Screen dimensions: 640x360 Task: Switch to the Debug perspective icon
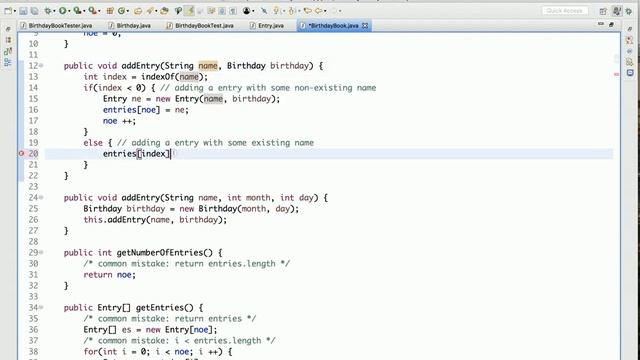click(629, 11)
